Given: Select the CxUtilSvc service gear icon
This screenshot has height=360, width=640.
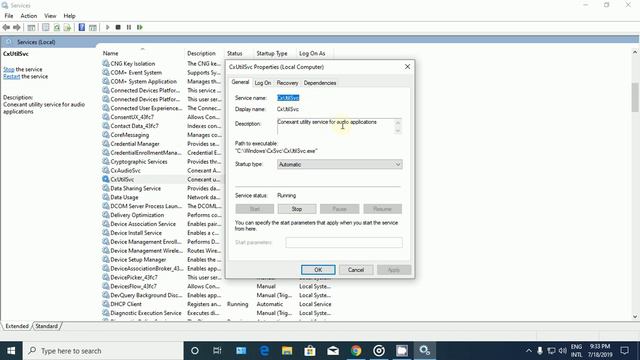Looking at the screenshot, I should [106, 179].
